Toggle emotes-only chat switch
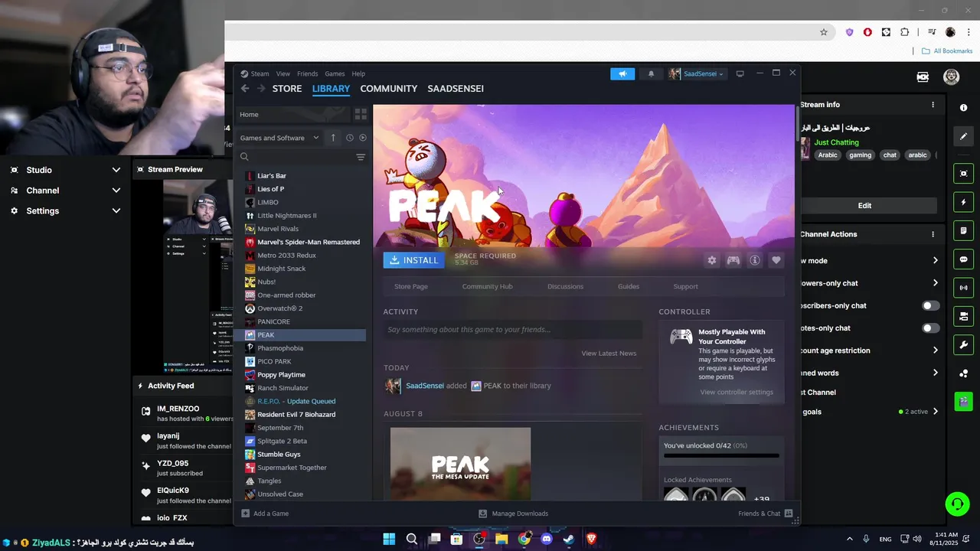The height and width of the screenshot is (551, 980). (930, 328)
